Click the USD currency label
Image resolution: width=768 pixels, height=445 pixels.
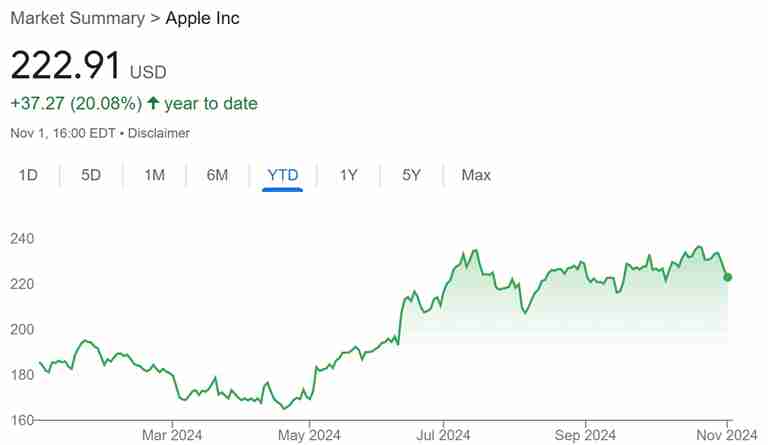pyautogui.click(x=148, y=72)
